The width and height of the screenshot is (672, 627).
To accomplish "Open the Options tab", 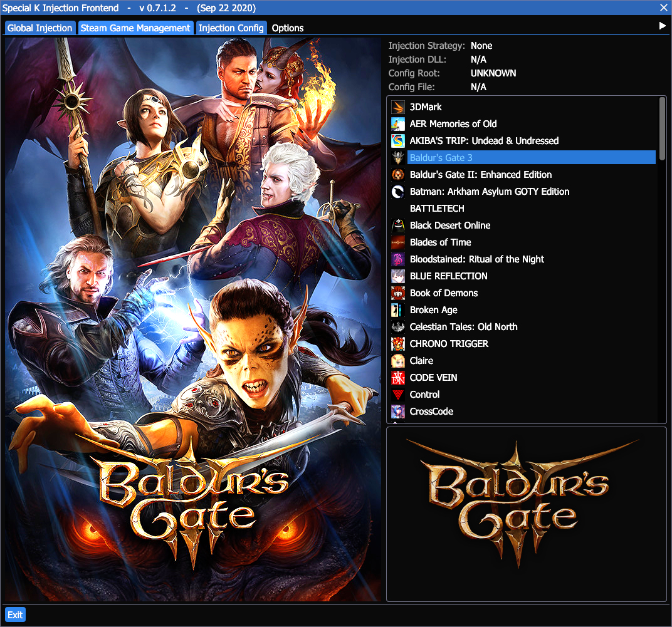I will 288,28.
